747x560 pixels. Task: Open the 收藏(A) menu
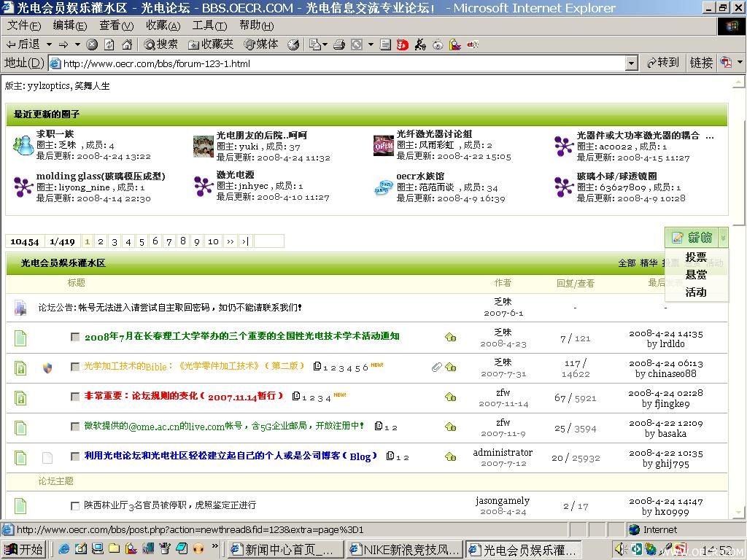tap(163, 26)
